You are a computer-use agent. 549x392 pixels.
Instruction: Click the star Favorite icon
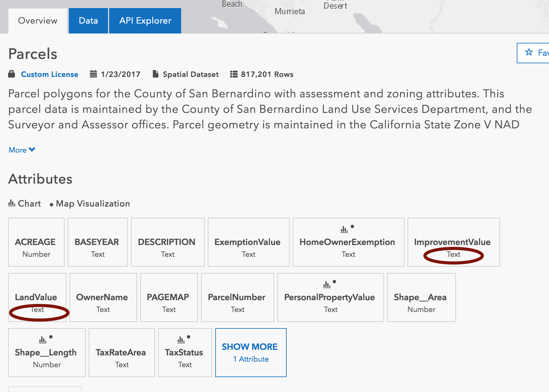tap(529, 52)
